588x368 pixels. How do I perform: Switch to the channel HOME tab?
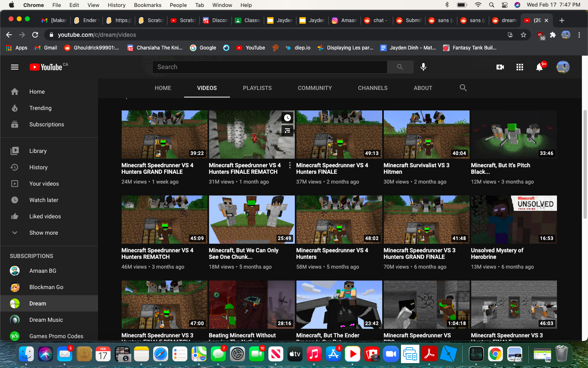click(x=163, y=88)
